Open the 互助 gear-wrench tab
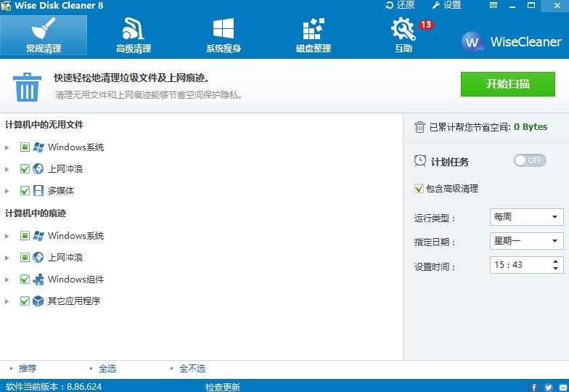This screenshot has width=569, height=392. click(x=404, y=35)
